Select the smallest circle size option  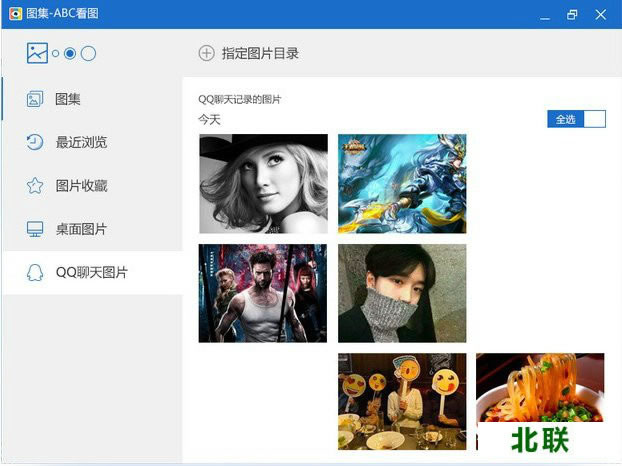56,54
